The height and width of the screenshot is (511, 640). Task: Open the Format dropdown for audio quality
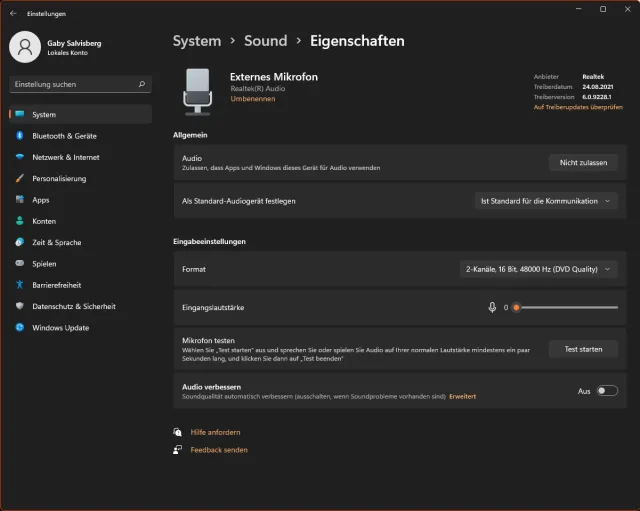coord(540,269)
